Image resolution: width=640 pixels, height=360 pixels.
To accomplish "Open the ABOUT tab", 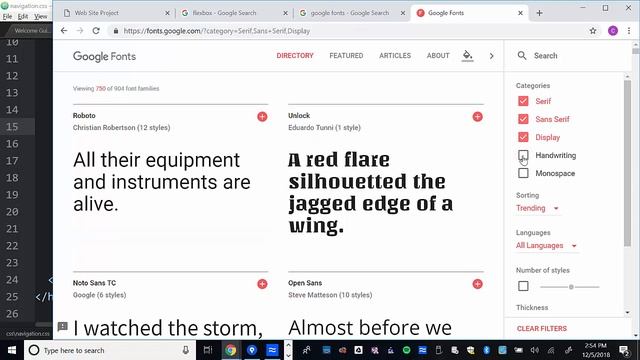I will pos(438,56).
